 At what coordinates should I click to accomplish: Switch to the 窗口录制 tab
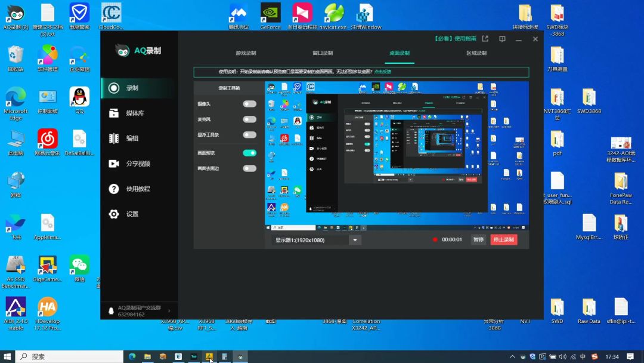point(323,53)
